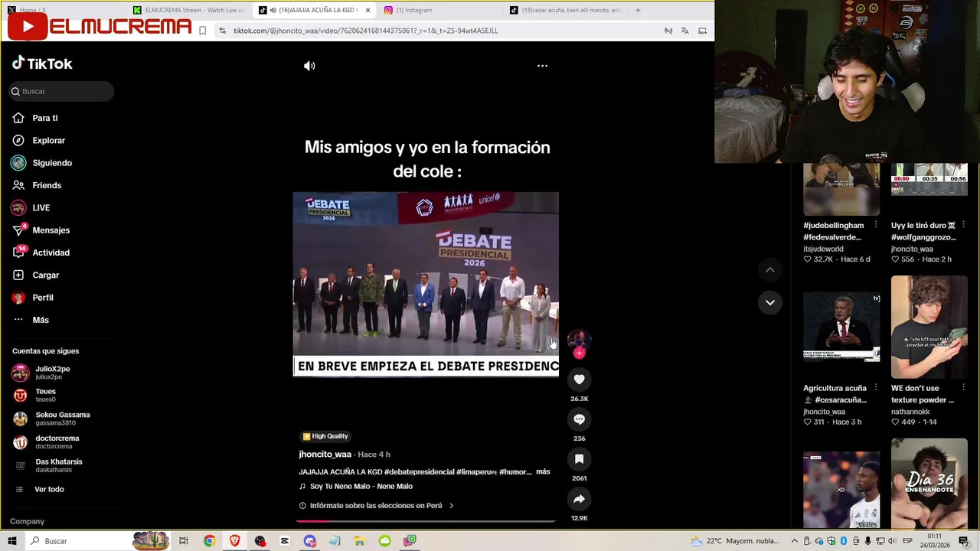This screenshot has height=551, width=980.
Task: Open options for 'Uyy le tiró duro' video
Action: click(964, 225)
